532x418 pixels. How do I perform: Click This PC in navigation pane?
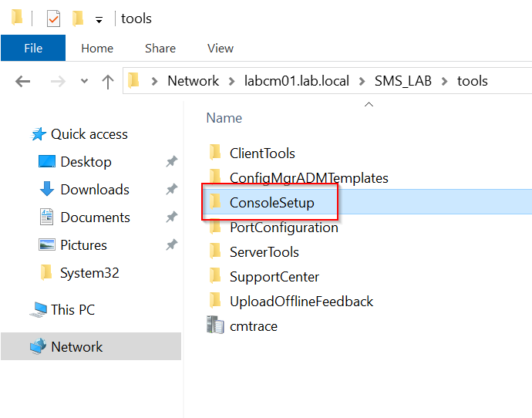72,310
